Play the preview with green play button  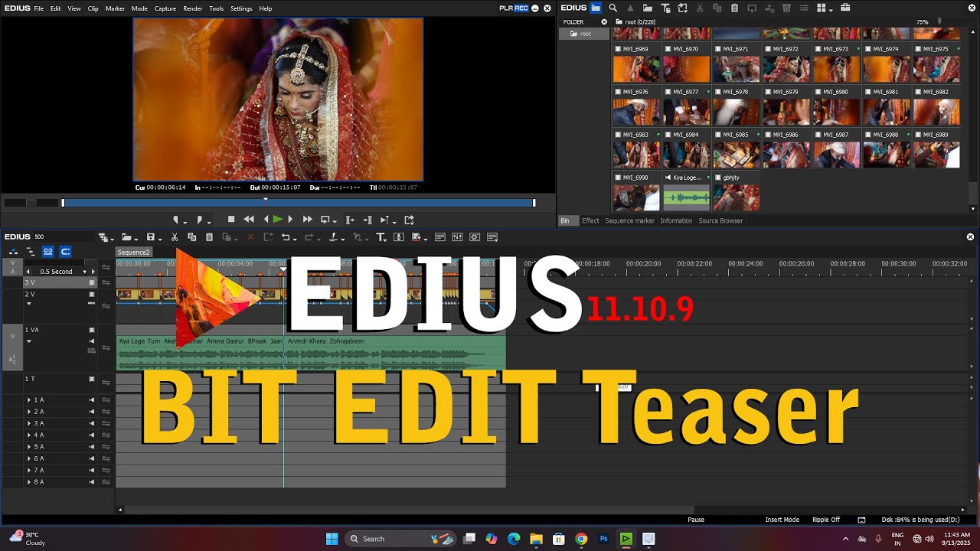(x=277, y=220)
